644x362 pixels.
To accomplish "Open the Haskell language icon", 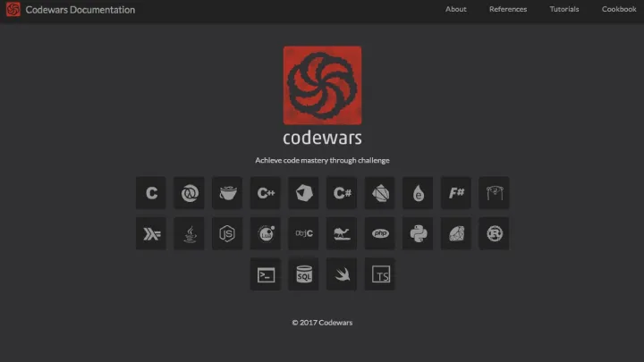I will click(151, 233).
